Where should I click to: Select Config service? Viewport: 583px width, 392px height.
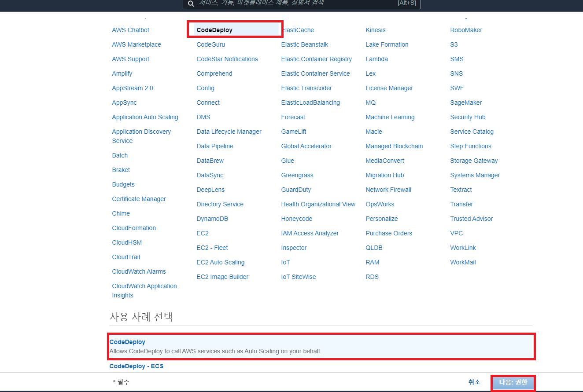coord(206,88)
